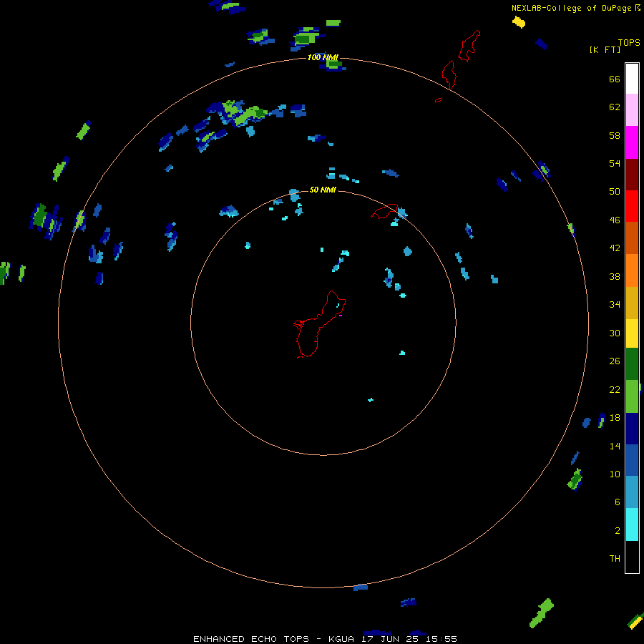Click the "TOPS" legend title
644x644 pixels.
tap(629, 42)
